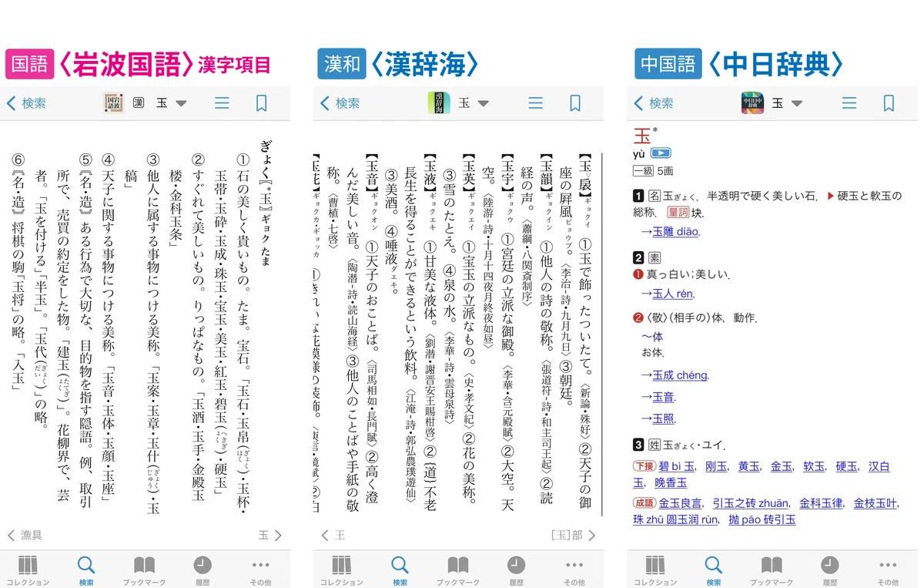Open the 金科玉律 idiom link
Image resolution: width=924 pixels, height=588 pixels.
coord(821,503)
